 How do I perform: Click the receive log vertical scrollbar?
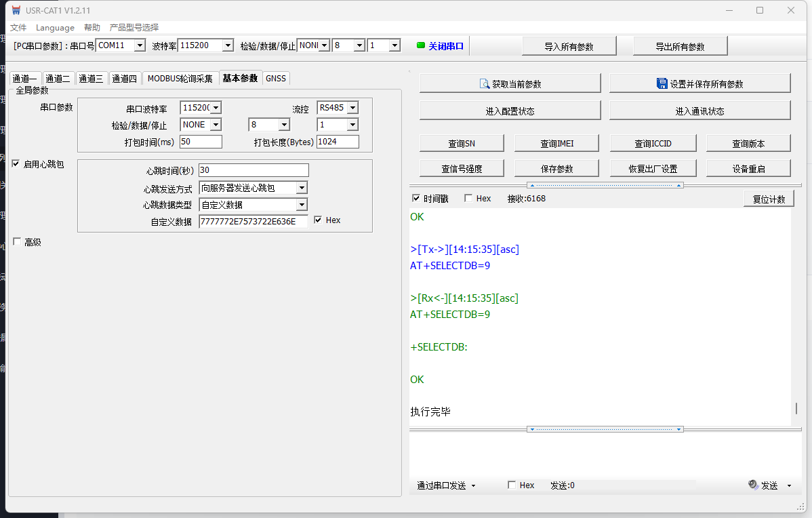click(796, 408)
